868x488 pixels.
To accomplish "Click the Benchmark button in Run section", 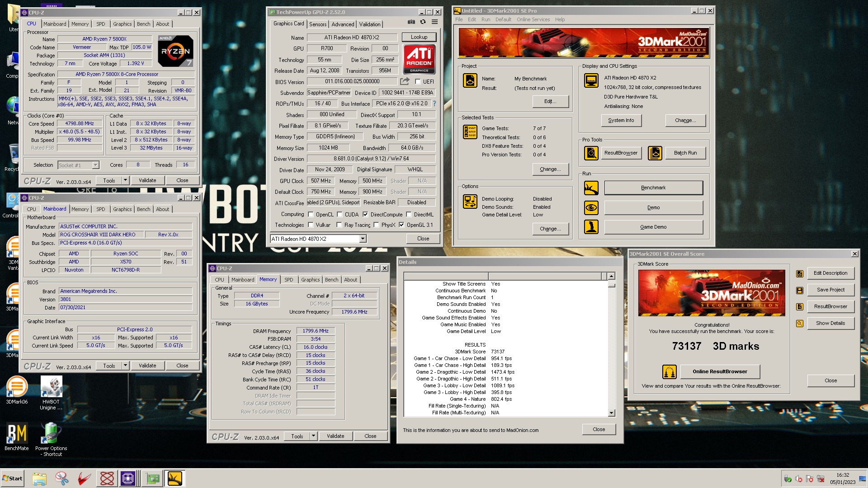I will [x=654, y=188].
